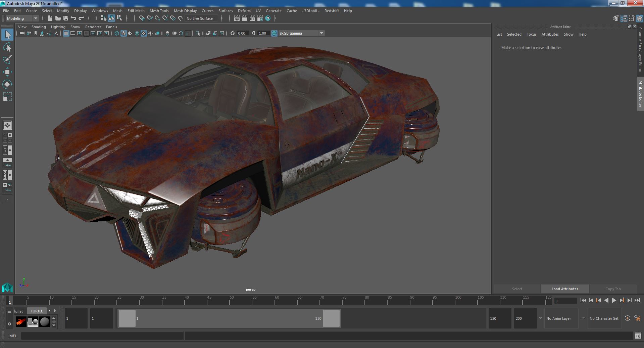Open the Attribute Editor side tab

coord(640,94)
